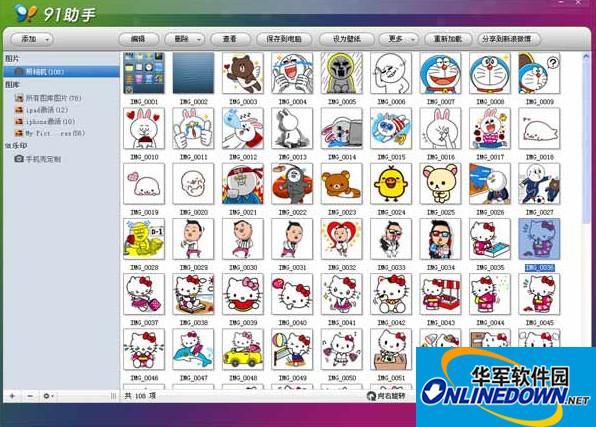This screenshot has height=427, width=596.
Task: Select Doraemon thumbnail IMG_0007
Action: [x=440, y=73]
